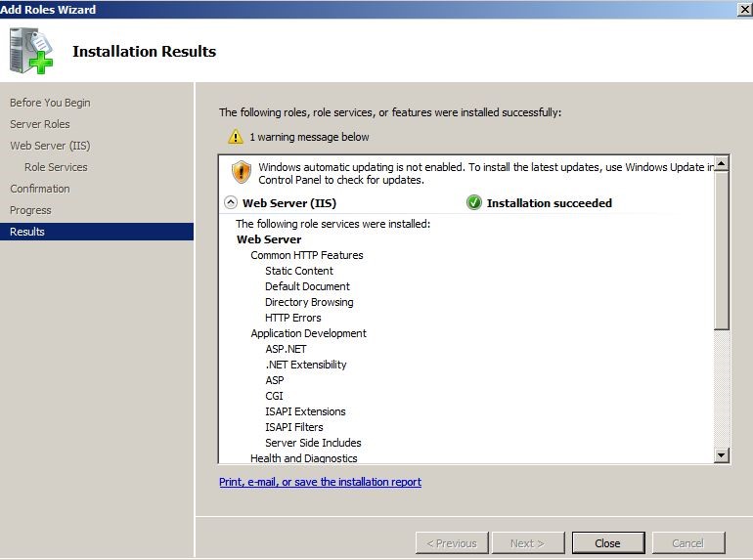
Task: Click the 'ASP.NET' entry
Action: tap(286, 349)
